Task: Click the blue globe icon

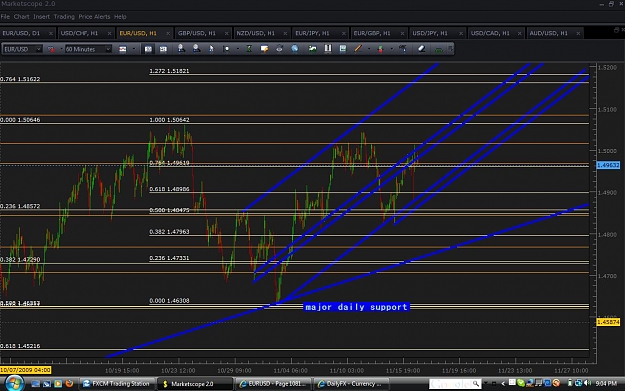Action: pos(295,49)
